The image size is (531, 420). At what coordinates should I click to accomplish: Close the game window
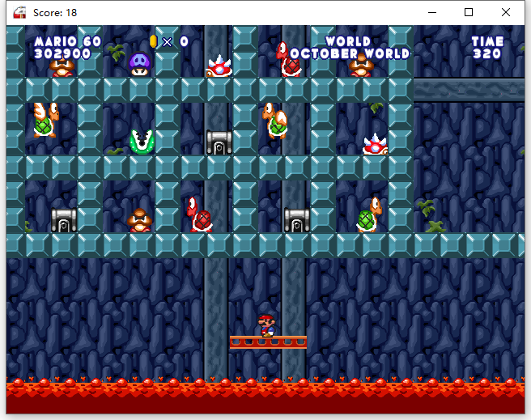[x=506, y=12]
